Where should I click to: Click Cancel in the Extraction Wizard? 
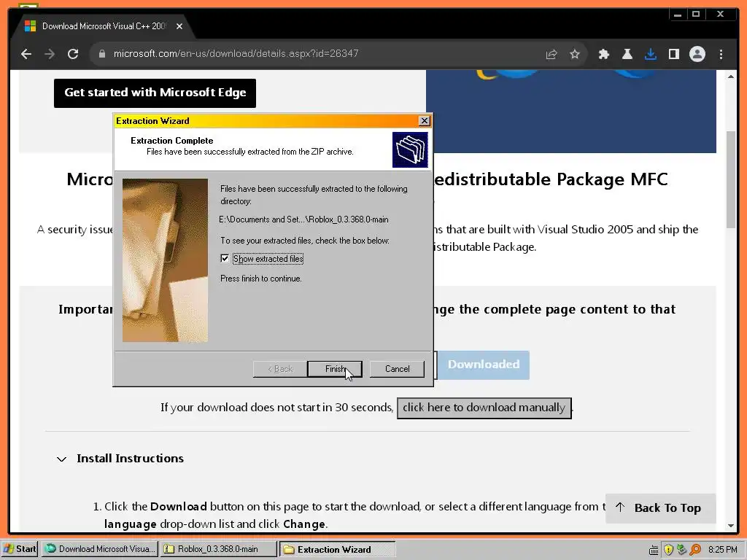pos(397,369)
